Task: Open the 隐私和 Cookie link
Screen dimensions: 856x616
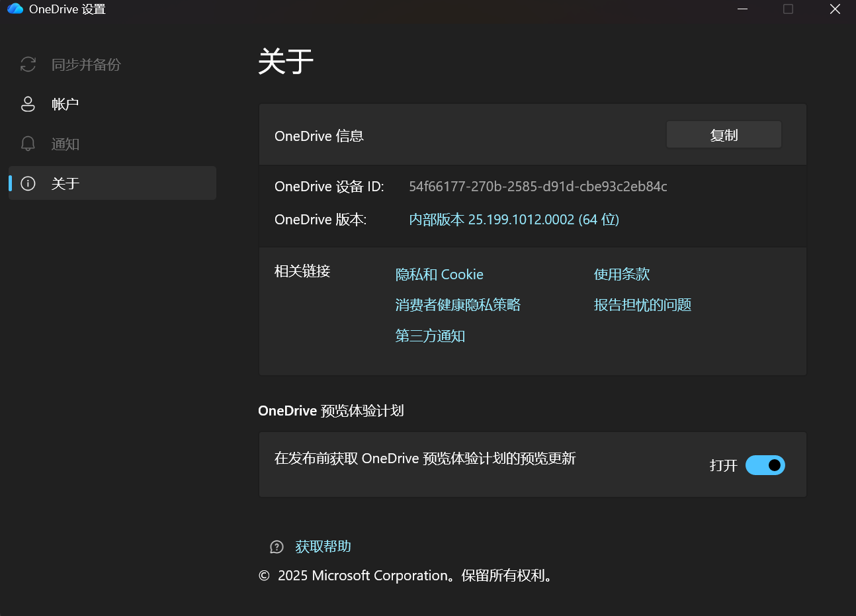Action: 439,274
